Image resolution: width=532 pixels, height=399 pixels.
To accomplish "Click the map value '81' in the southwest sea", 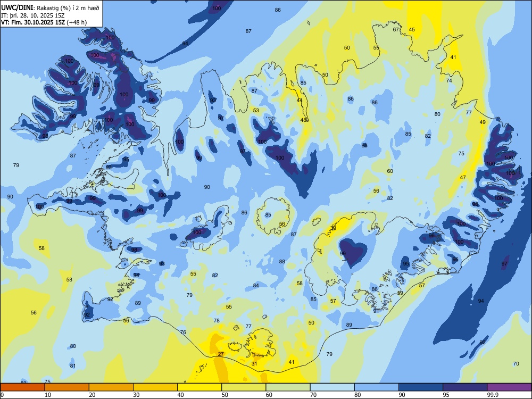I will (72, 366).
